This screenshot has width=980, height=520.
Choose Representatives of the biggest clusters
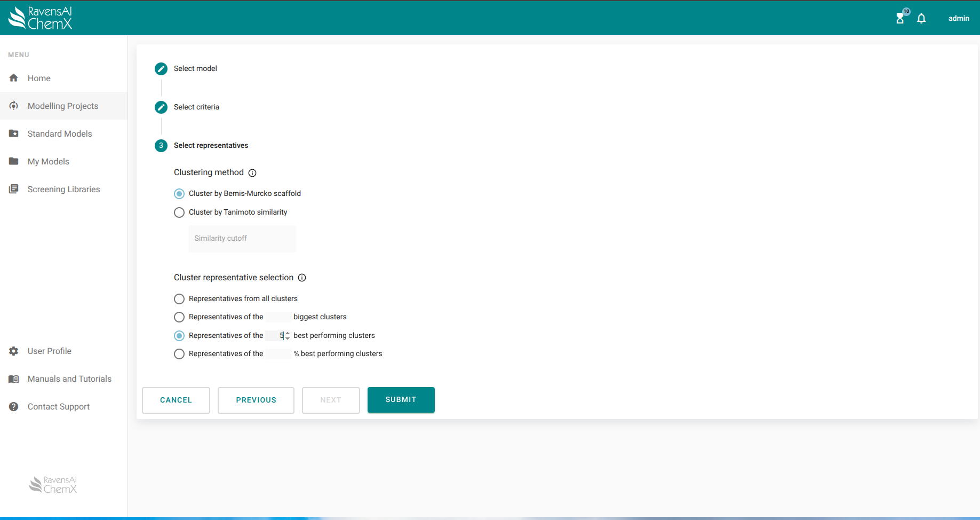[x=179, y=317]
